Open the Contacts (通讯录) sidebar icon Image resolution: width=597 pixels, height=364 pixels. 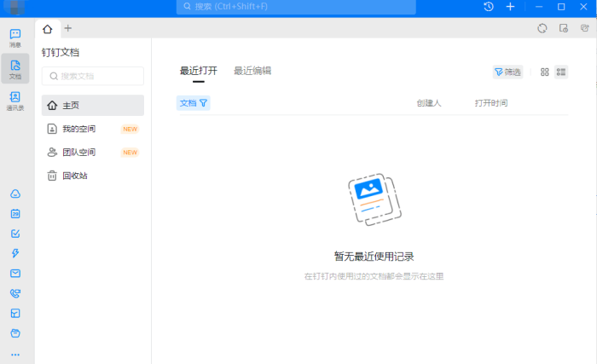(x=15, y=101)
